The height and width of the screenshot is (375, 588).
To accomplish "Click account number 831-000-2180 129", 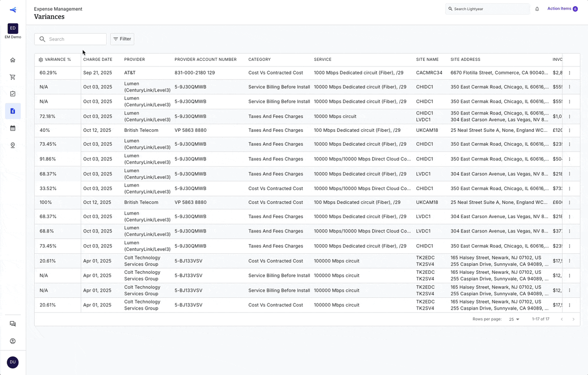I will click(194, 73).
